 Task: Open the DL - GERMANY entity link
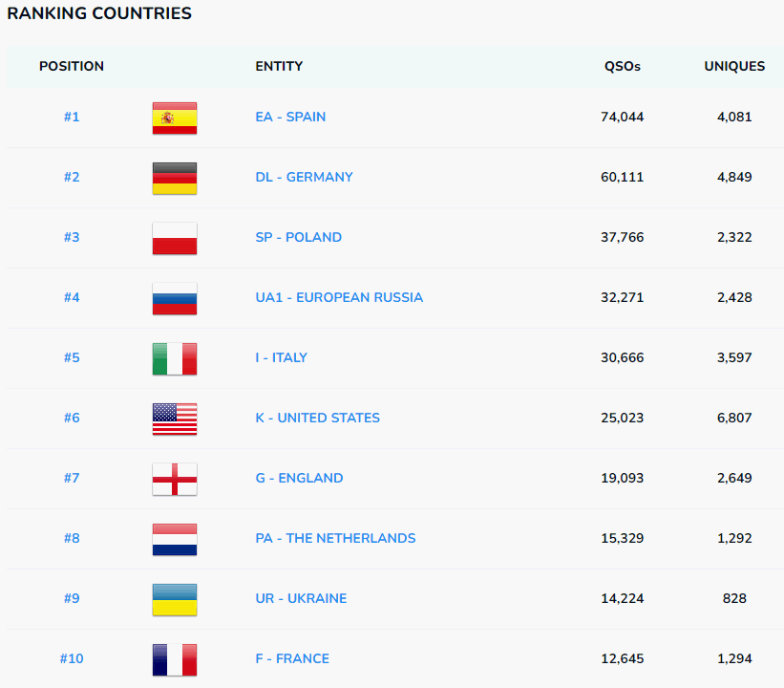tap(304, 177)
